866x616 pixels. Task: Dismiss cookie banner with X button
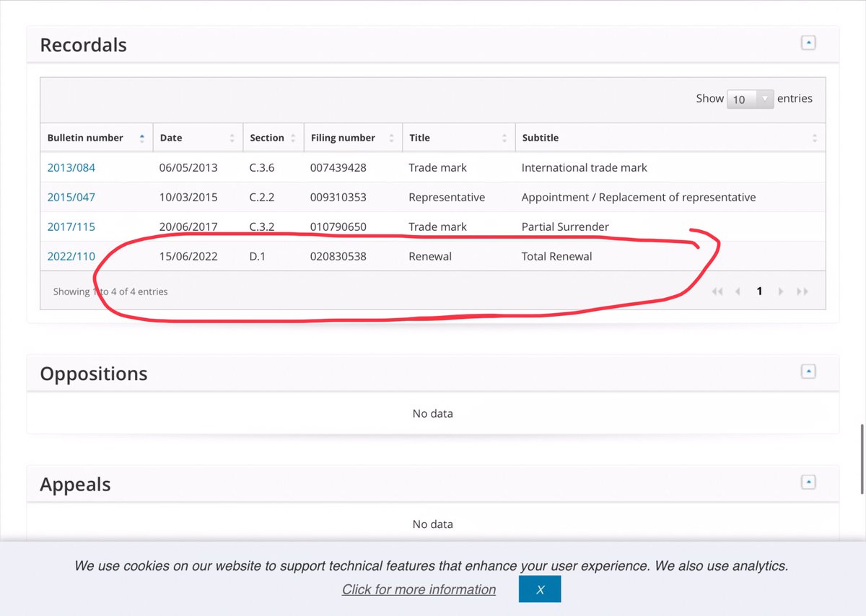[540, 589]
